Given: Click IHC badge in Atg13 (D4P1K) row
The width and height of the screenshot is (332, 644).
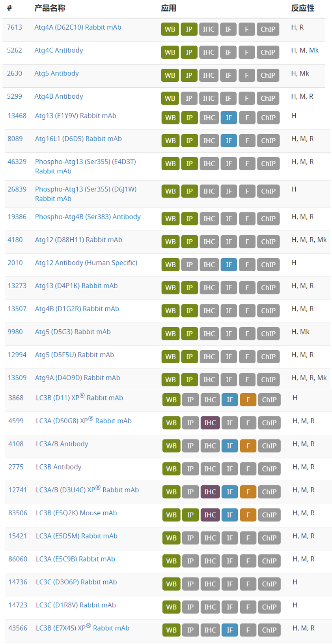Looking at the screenshot, I should pyautogui.click(x=209, y=287).
